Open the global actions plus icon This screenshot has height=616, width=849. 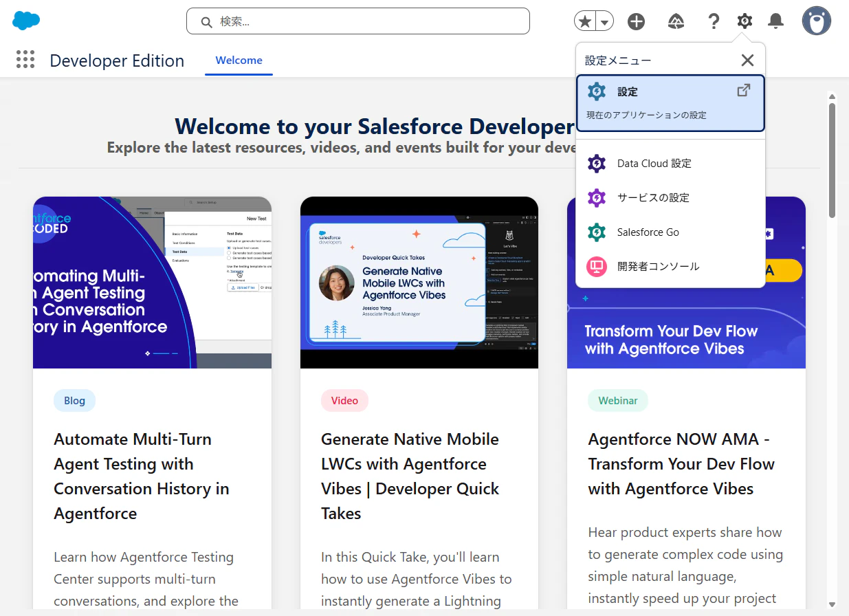tap(637, 21)
